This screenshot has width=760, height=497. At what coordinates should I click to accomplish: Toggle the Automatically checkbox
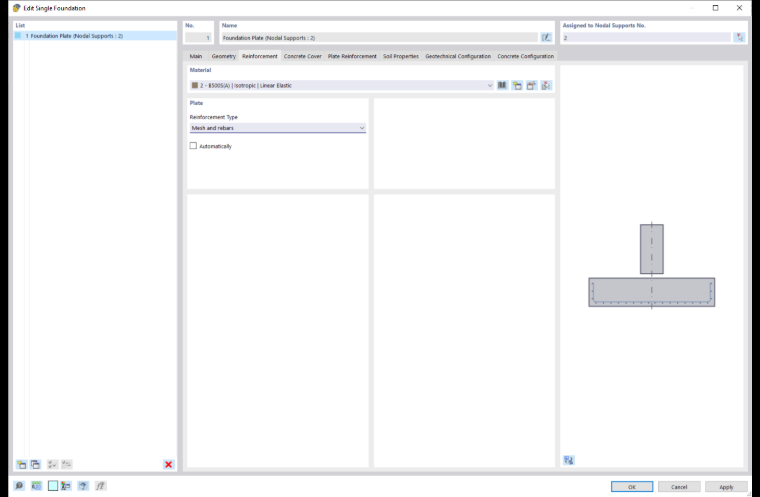coord(193,145)
